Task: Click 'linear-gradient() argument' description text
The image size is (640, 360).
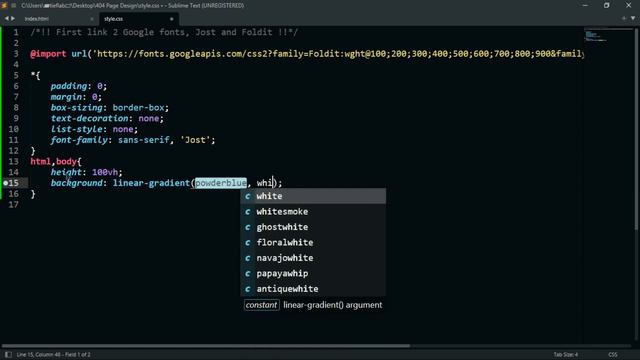Action: pos(333,305)
